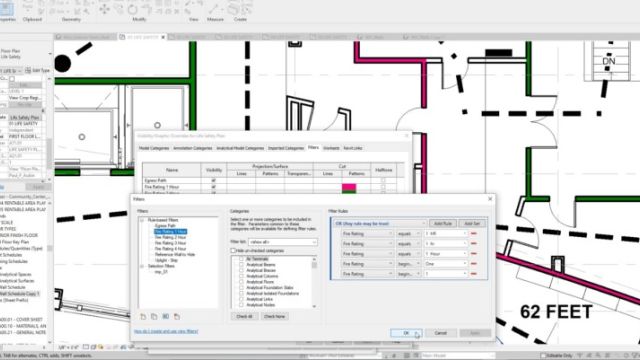Click the magenta cut pattern swatch
The image size is (640, 360).
tap(349, 187)
